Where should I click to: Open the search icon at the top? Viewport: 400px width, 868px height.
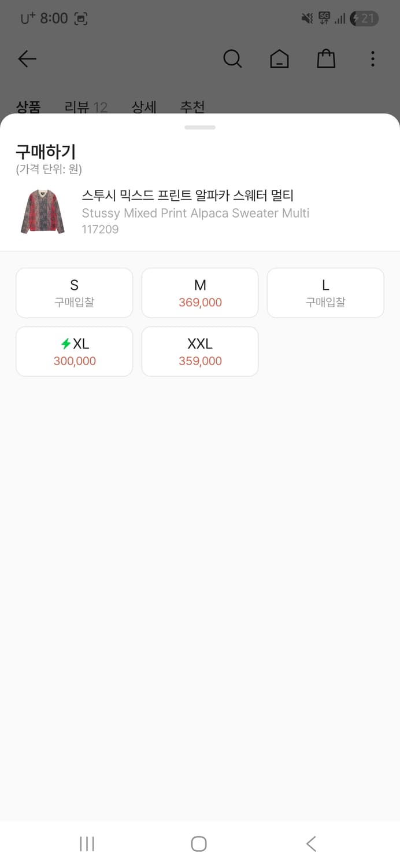coord(232,58)
